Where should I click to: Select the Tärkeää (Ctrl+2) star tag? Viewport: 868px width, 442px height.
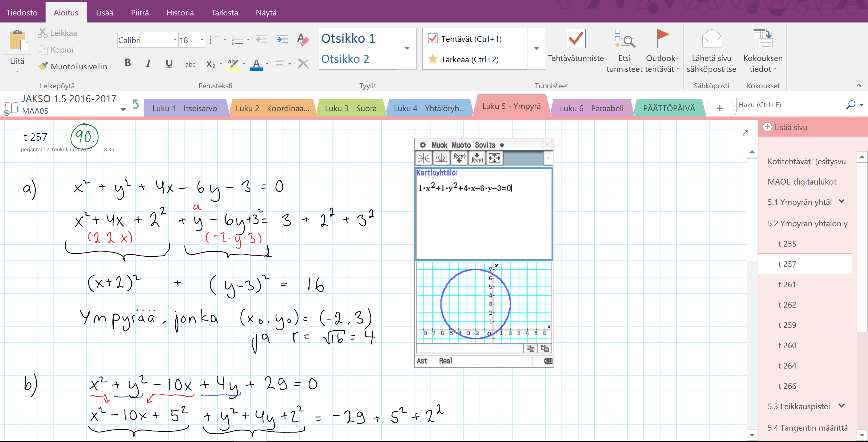(433, 59)
